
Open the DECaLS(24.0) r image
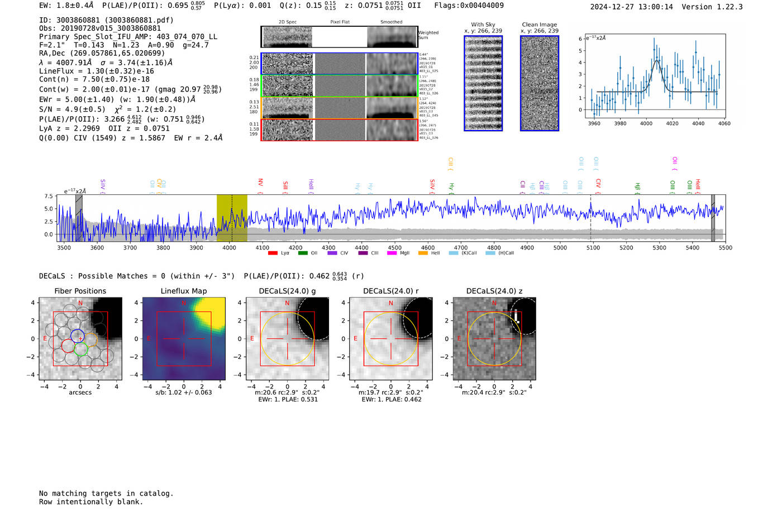pyautogui.click(x=391, y=339)
